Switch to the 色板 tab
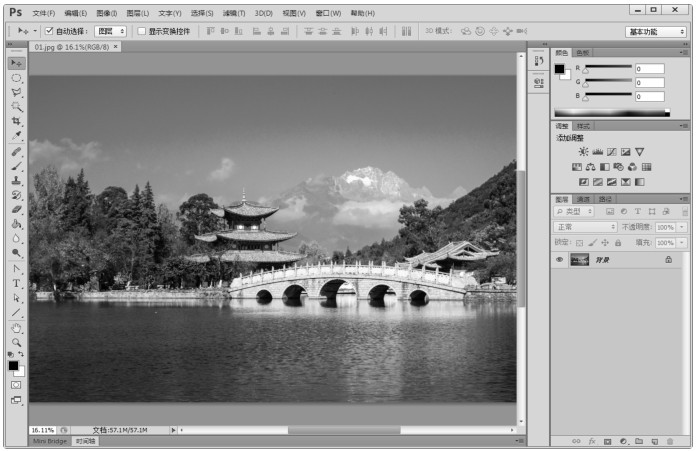The width and height of the screenshot is (696, 451). pos(583,52)
